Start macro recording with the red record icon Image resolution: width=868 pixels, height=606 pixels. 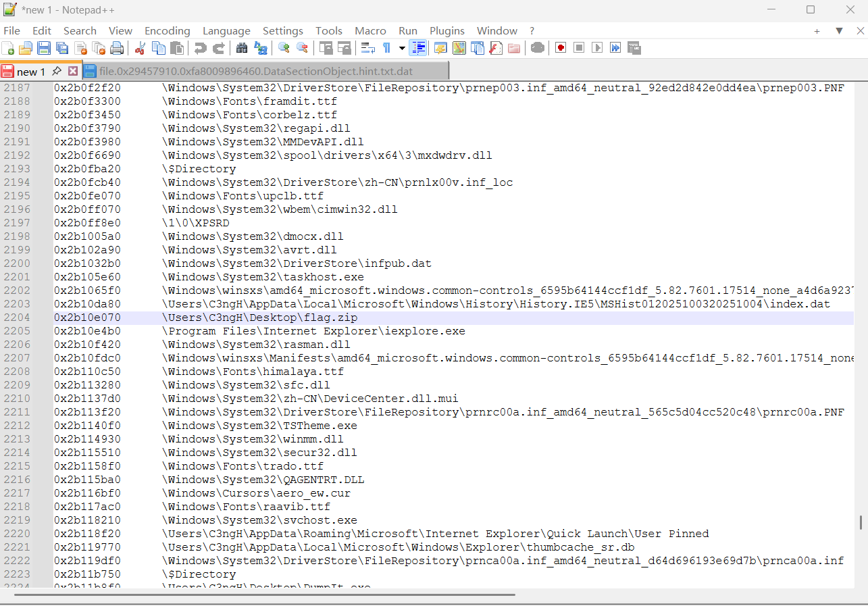click(561, 48)
